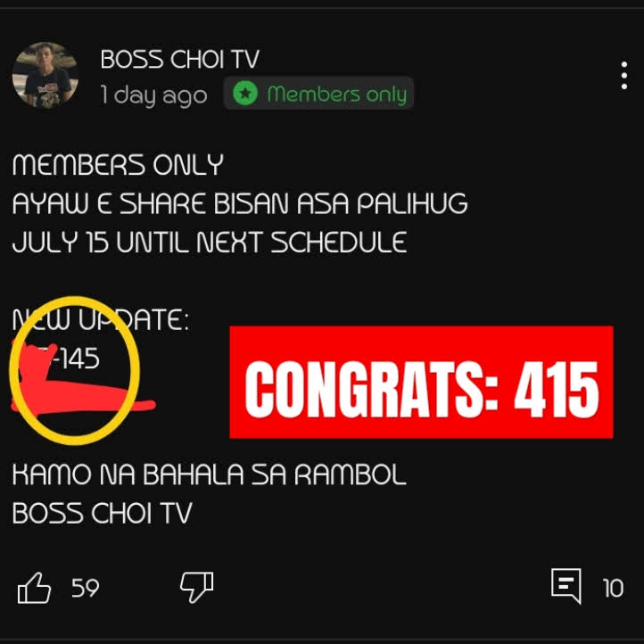This screenshot has width=644, height=644.
Task: Click the red CONGRATS: 415 banner
Action: [x=421, y=382]
